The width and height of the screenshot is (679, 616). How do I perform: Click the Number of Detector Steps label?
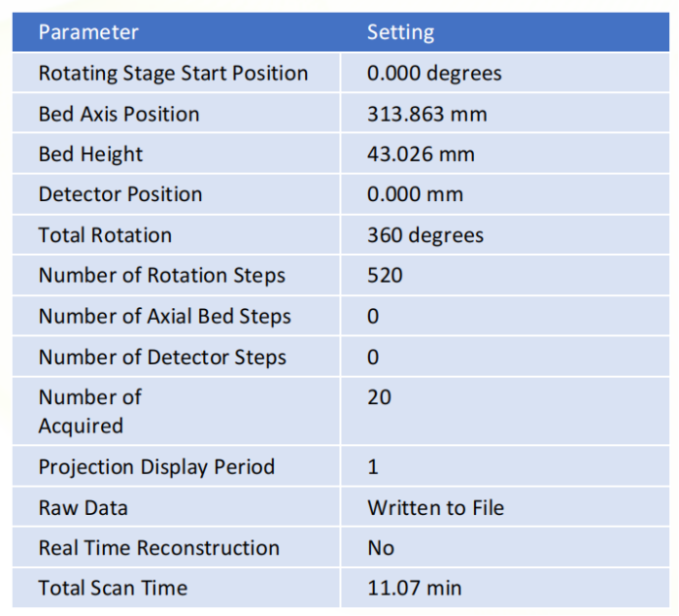[162, 357]
